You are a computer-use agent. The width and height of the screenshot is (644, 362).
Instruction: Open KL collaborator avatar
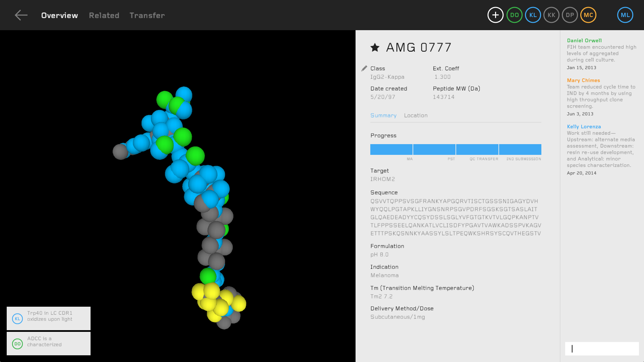[533, 15]
